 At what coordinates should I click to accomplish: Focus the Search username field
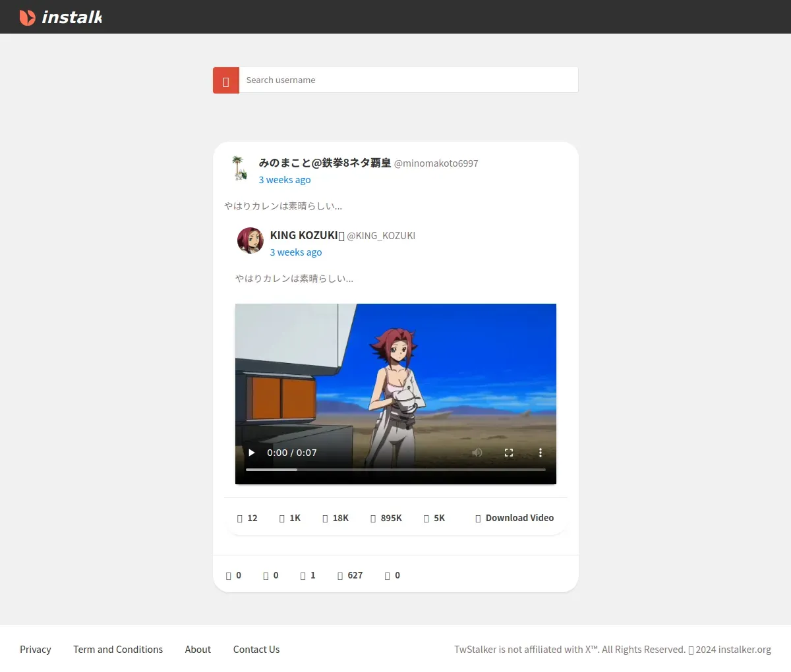tap(409, 80)
